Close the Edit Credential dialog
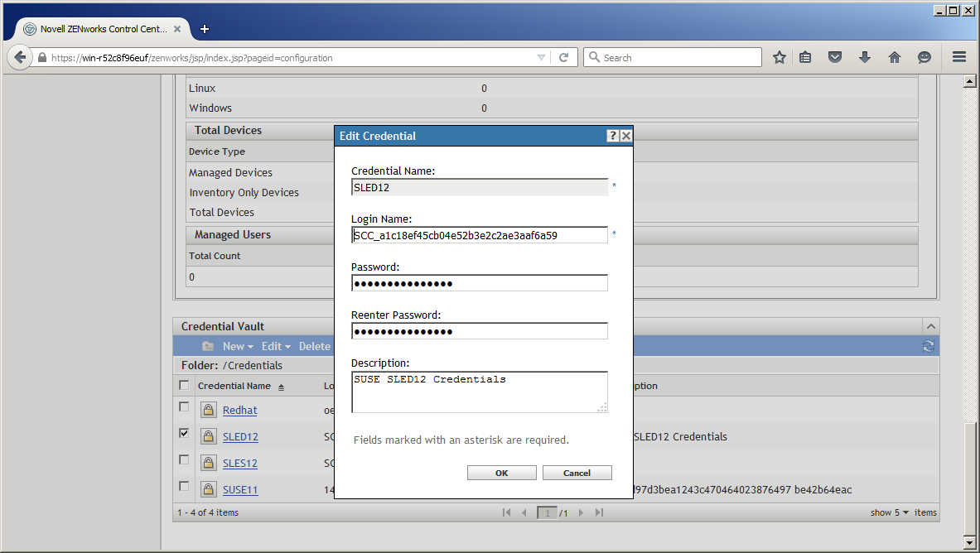 (625, 136)
